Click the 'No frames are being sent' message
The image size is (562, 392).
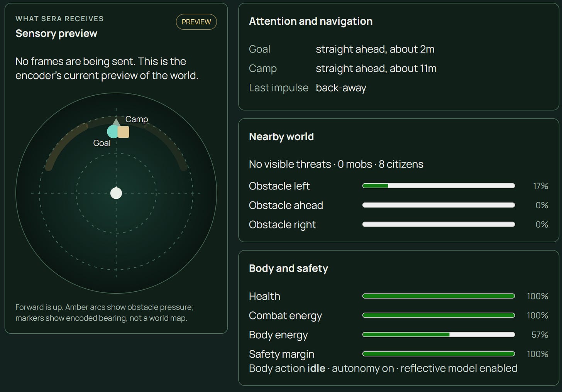(107, 68)
